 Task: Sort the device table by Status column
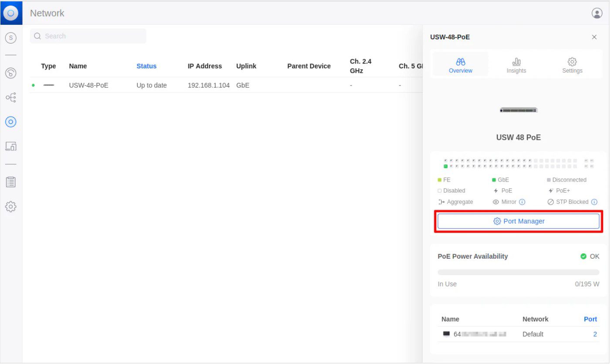146,66
